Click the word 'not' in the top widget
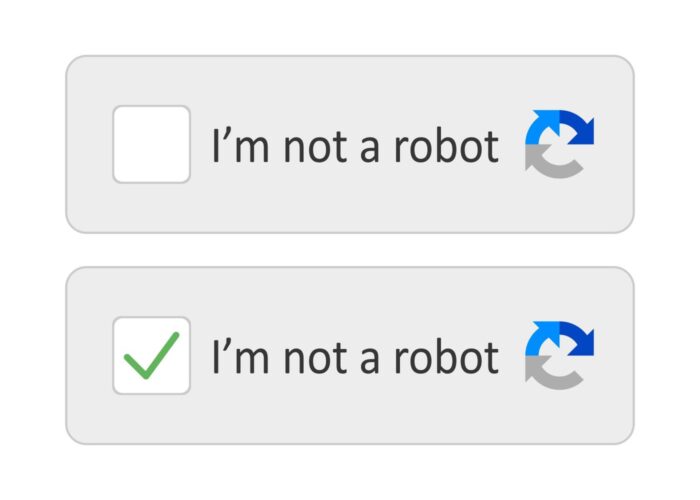Image resolution: width=700 pixels, height=500 pixels. click(x=315, y=147)
